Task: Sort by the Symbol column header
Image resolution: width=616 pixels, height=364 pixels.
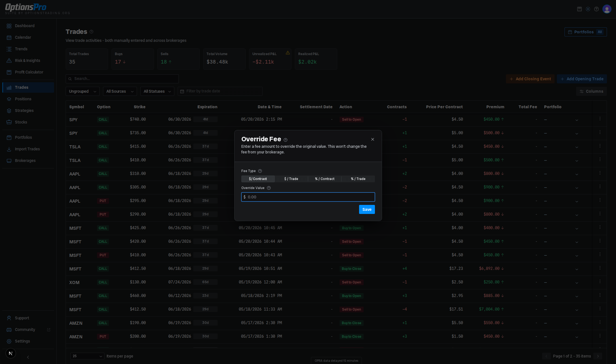Action: tap(77, 107)
